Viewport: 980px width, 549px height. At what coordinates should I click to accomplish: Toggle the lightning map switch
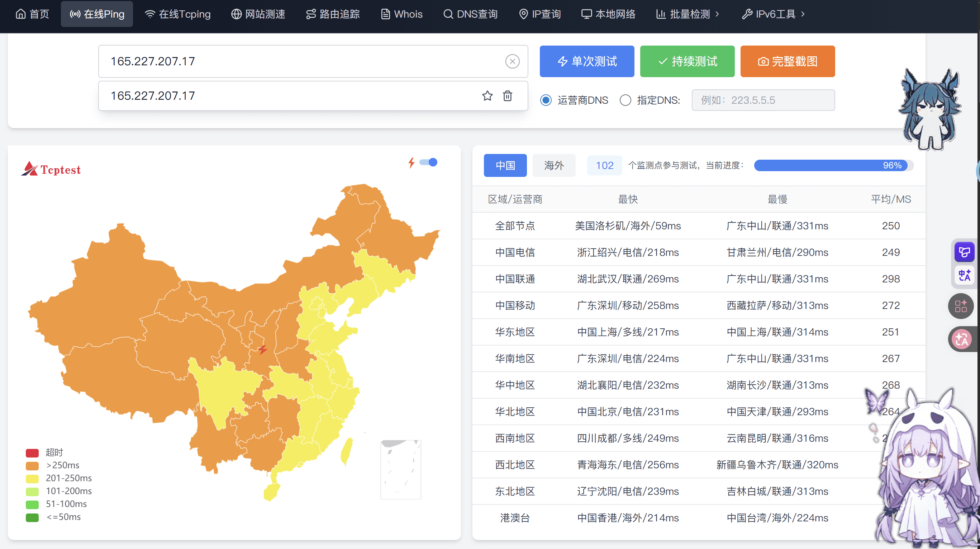coord(428,163)
